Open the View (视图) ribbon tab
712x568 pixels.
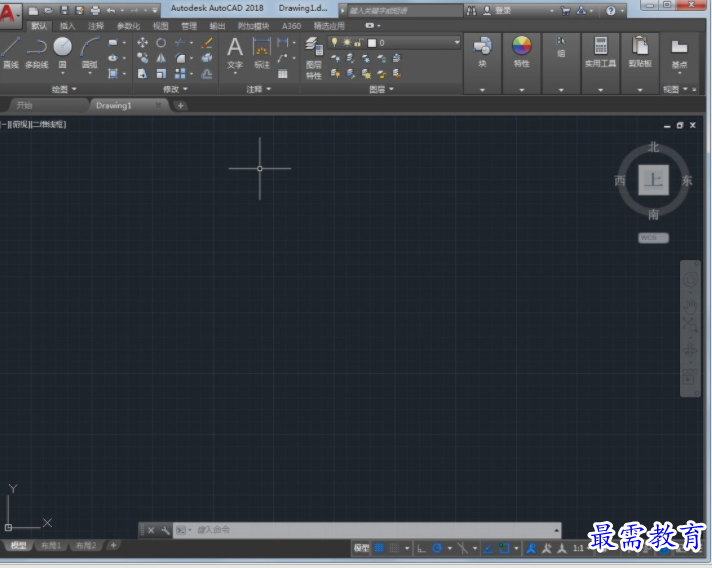(160, 26)
